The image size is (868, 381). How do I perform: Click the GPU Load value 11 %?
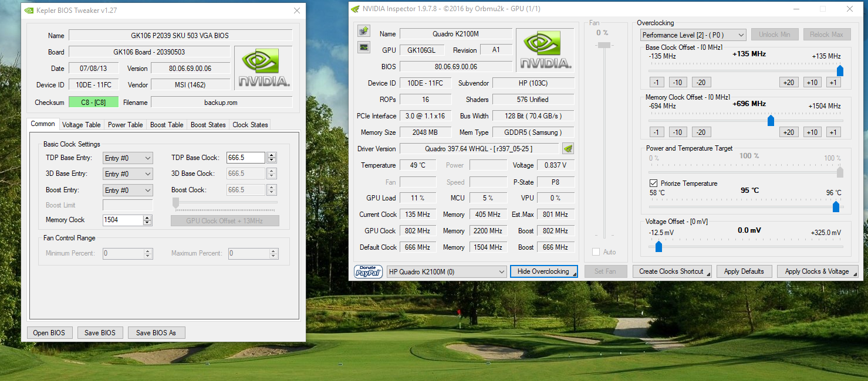click(418, 198)
